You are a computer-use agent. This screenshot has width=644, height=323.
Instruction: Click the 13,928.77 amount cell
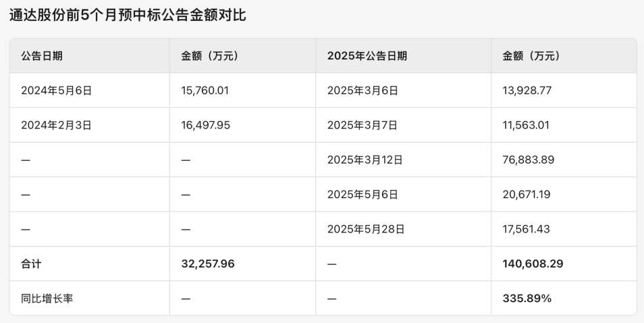(527, 91)
